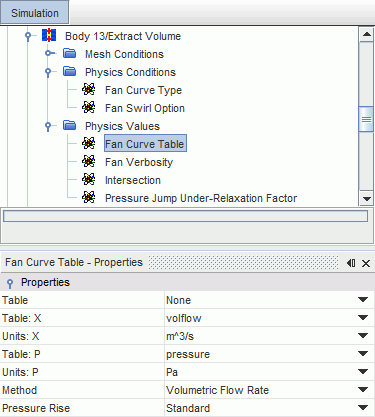Viewport: 375px width, 417px height.
Task: Click the Physics Conditions folder icon
Action: click(70, 71)
